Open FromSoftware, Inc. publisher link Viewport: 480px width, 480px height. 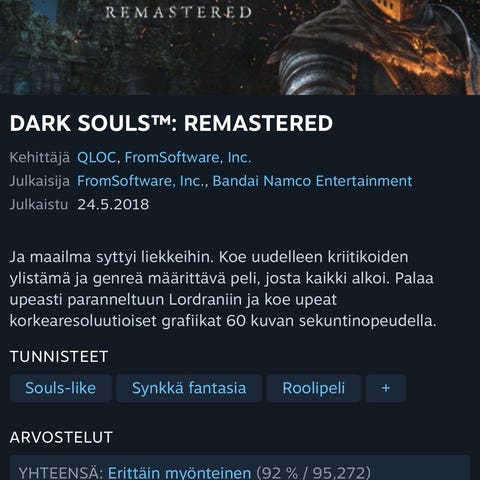click(x=140, y=181)
